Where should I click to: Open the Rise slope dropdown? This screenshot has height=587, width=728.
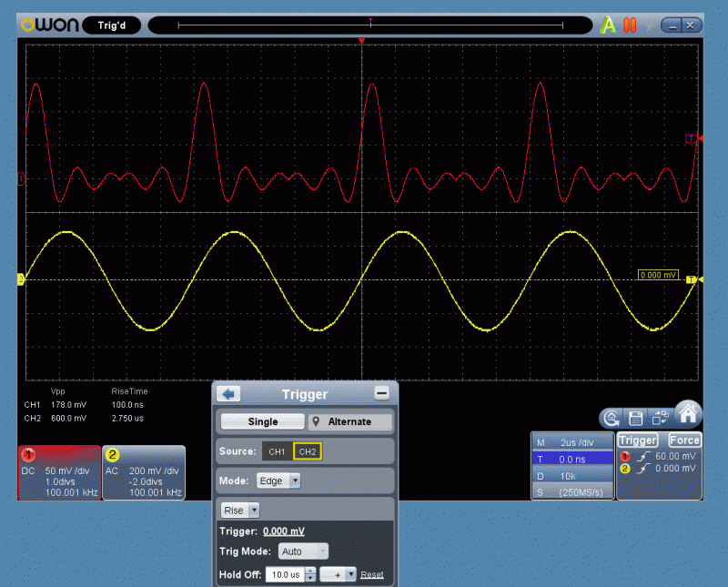tap(240, 511)
